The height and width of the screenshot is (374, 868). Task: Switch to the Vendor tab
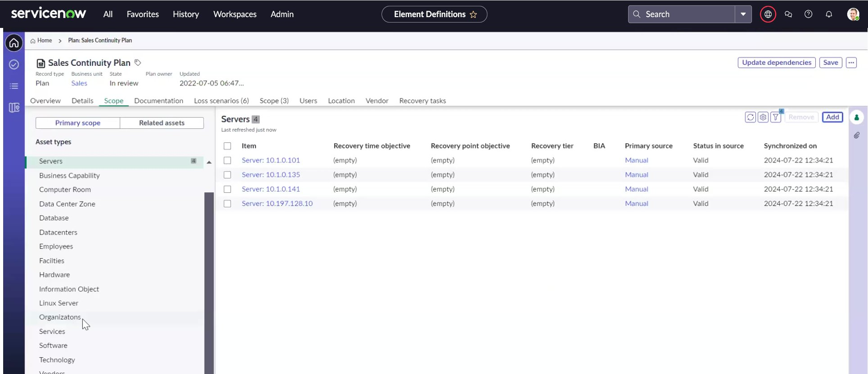pyautogui.click(x=377, y=101)
